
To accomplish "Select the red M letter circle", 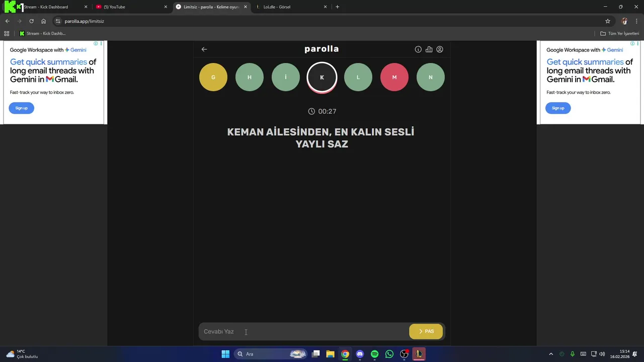I will (x=394, y=77).
